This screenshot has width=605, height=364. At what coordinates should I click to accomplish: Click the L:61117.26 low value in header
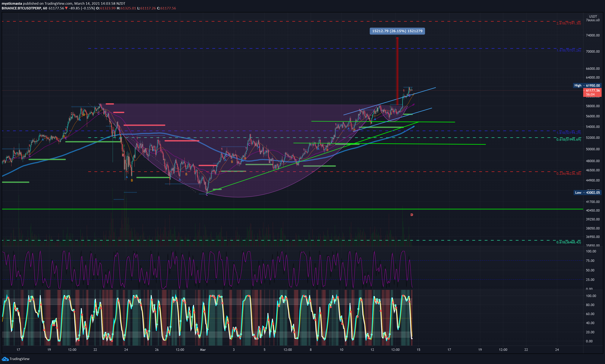click(x=146, y=8)
